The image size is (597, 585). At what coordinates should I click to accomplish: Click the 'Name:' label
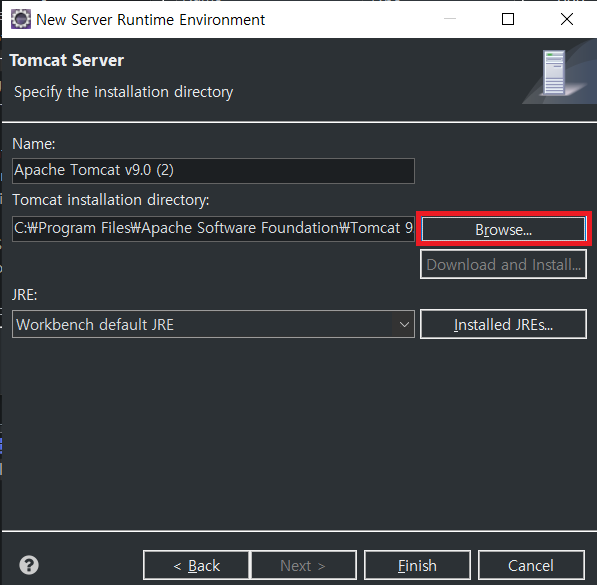[x=34, y=144]
